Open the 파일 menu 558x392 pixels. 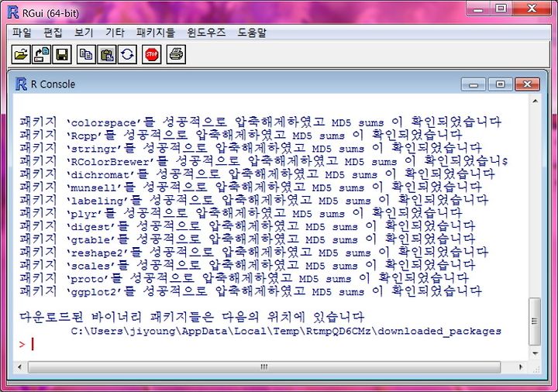[x=22, y=33]
